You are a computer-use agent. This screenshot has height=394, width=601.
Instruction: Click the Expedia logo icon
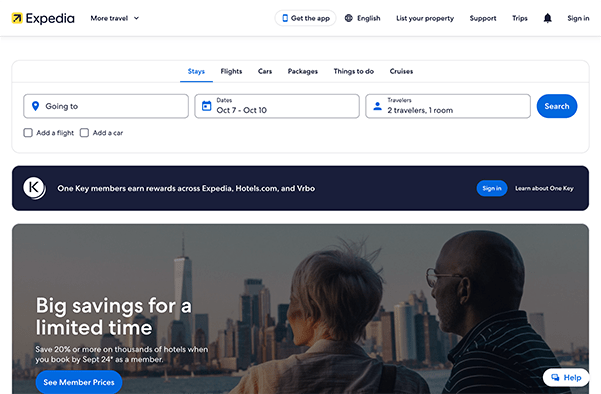(17, 18)
